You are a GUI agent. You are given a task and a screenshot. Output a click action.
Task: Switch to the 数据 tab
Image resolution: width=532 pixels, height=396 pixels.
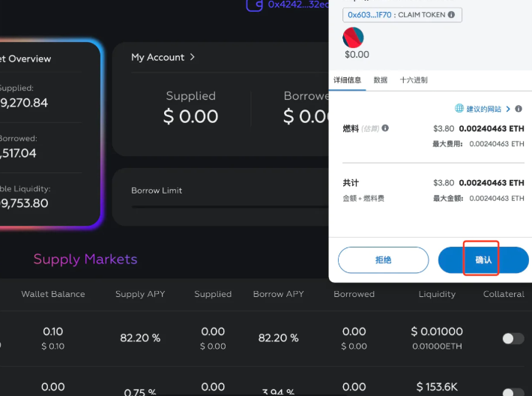(381, 80)
